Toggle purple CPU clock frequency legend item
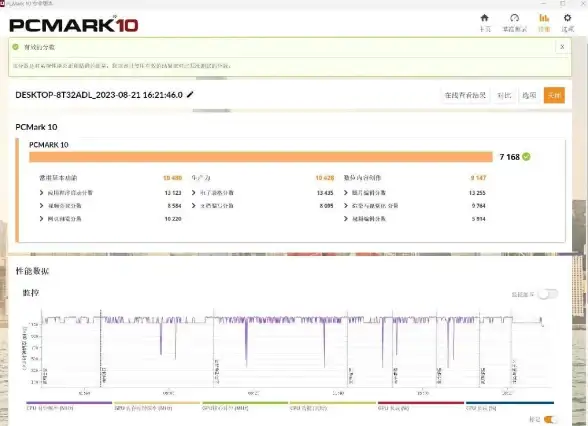Screen dimensions: 588x426 point(69,406)
